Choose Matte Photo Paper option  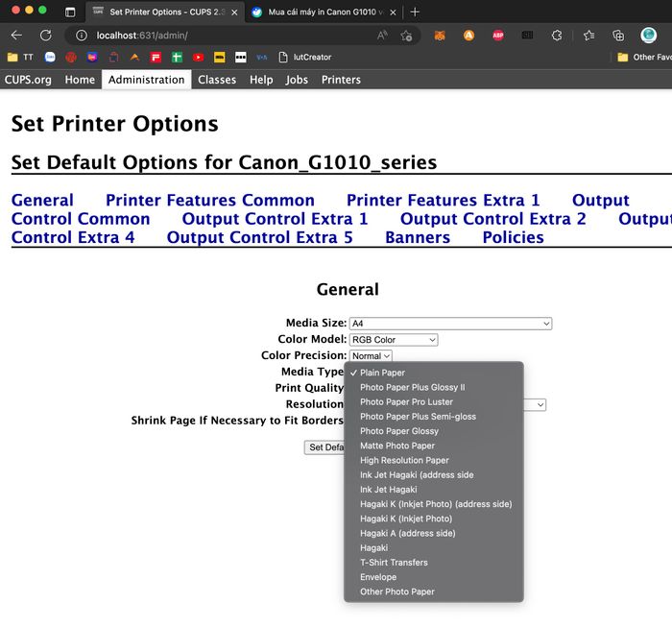(x=434, y=446)
